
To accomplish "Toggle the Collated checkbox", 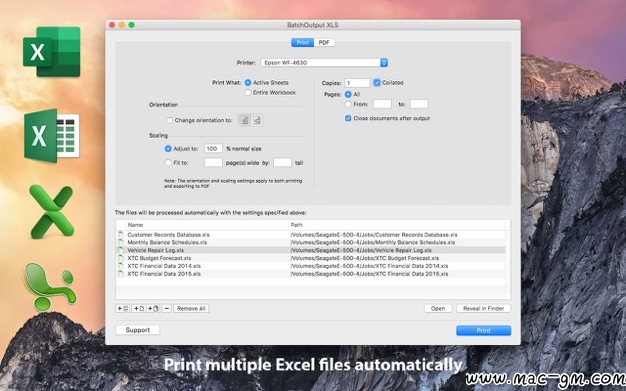I will click(377, 83).
